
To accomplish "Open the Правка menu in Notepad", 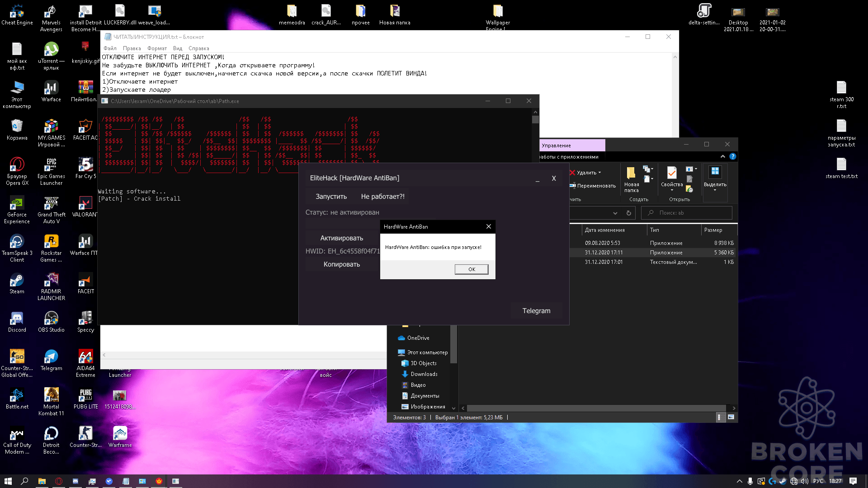I will tap(132, 48).
